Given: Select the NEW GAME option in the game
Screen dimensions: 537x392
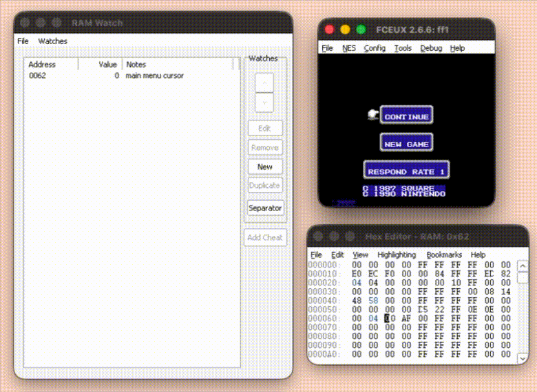Looking at the screenshot, I should click(406, 142).
